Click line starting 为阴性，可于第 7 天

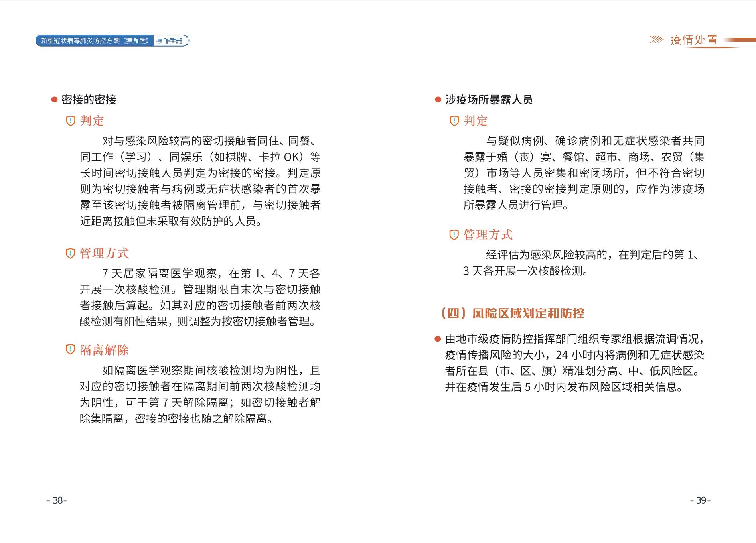[200, 403]
